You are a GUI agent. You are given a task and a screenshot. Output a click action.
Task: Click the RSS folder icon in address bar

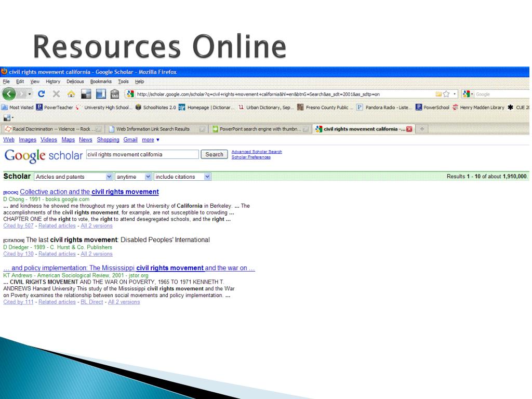pos(438,94)
